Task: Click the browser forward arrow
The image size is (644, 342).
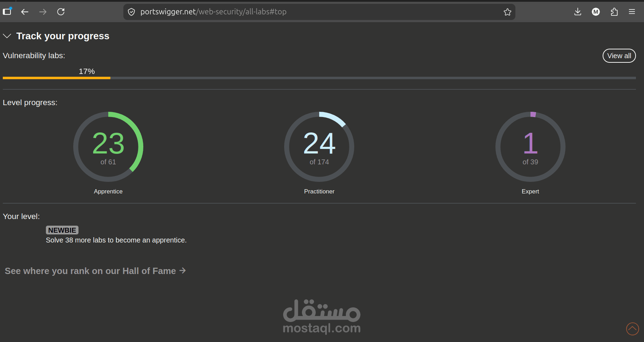Action: 43,12
